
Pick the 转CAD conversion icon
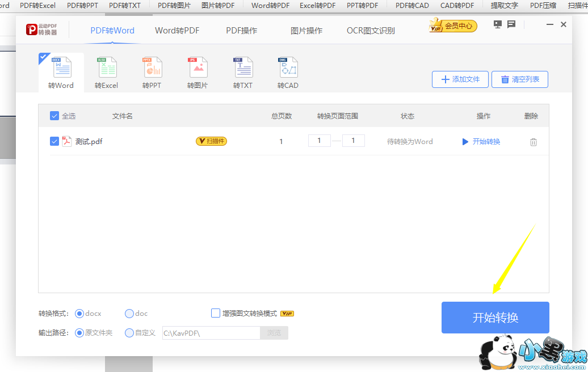coord(288,68)
